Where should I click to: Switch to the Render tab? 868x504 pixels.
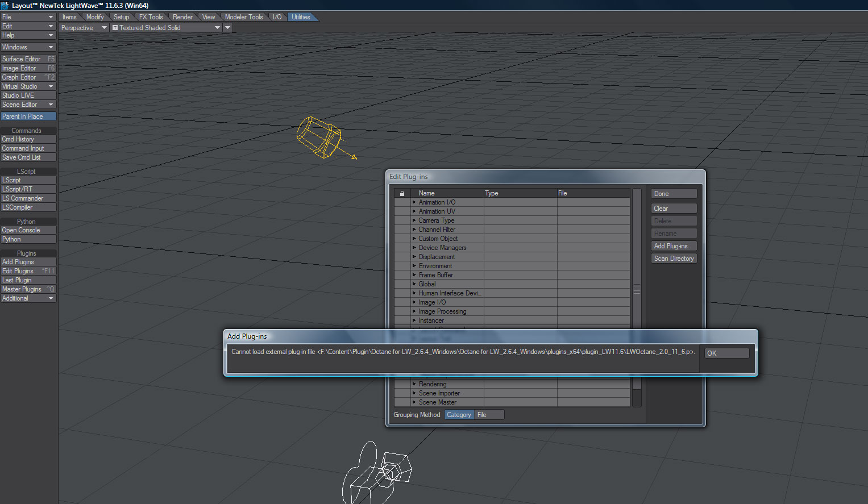pyautogui.click(x=183, y=17)
